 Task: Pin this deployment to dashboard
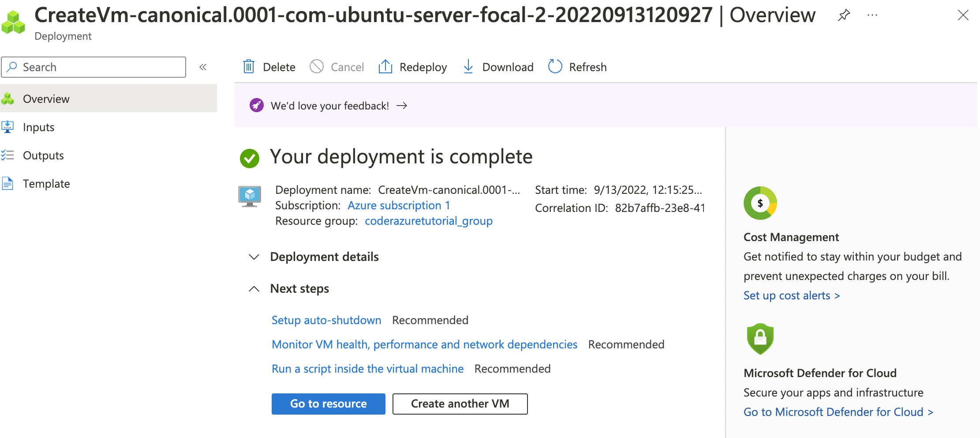pos(844,15)
